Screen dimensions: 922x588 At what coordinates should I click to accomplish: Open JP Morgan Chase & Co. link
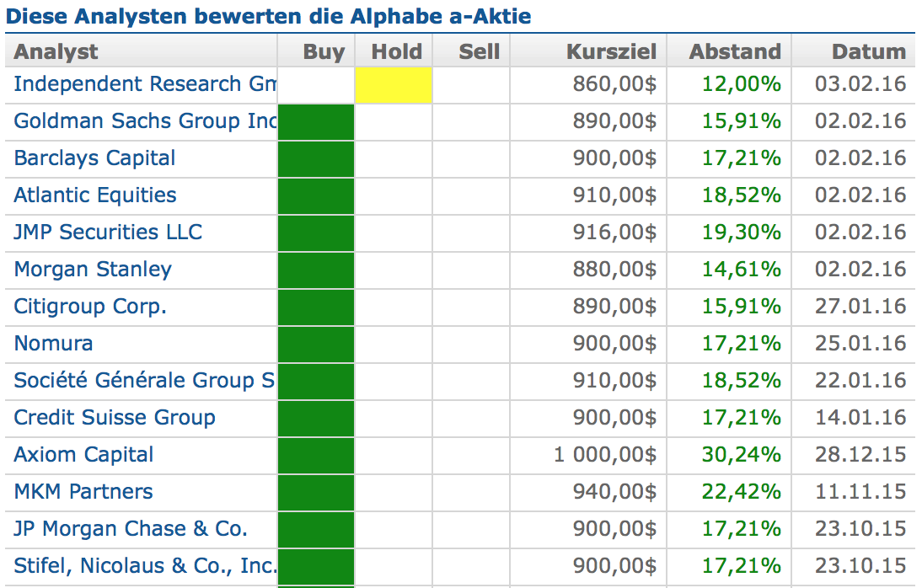[131, 529]
